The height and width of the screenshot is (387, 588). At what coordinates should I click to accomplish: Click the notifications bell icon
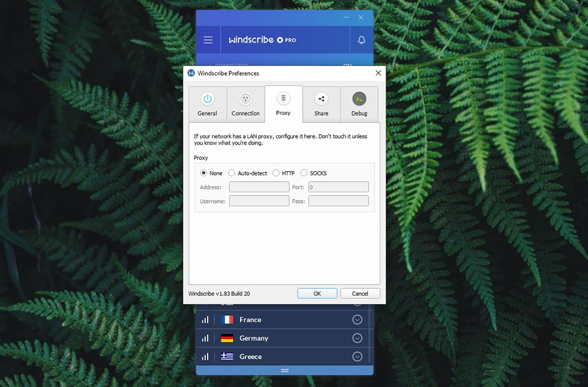362,40
